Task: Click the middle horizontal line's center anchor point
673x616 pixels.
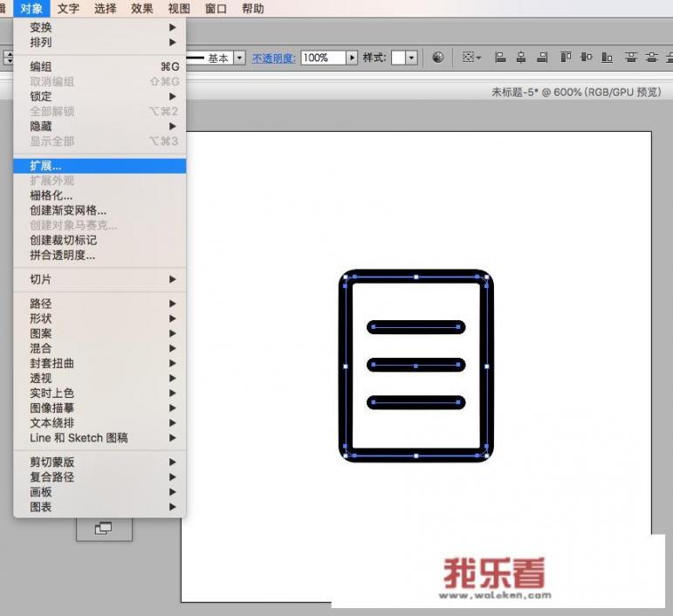Action: (x=415, y=366)
